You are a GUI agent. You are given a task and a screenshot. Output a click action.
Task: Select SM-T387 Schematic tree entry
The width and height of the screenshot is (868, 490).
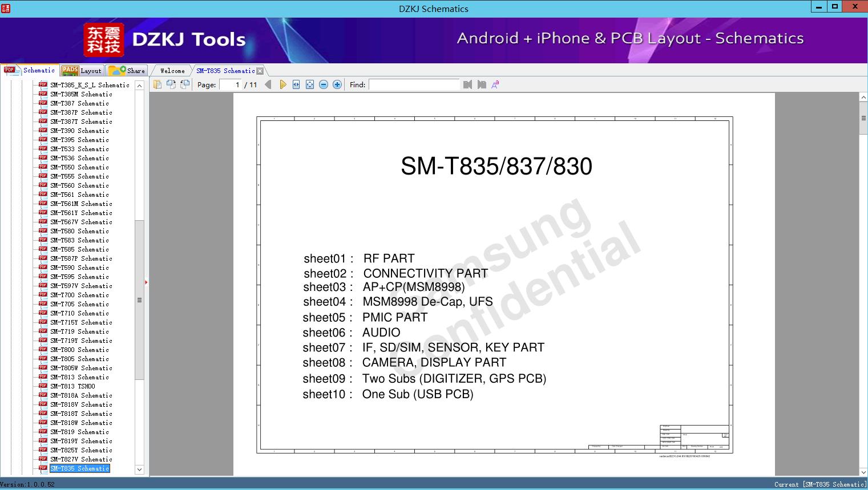click(79, 103)
